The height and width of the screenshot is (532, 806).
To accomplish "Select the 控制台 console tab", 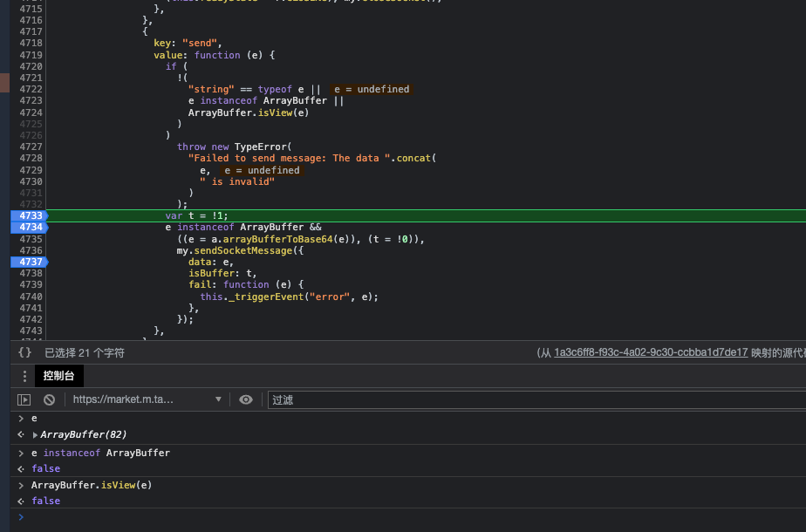I will tap(58, 376).
